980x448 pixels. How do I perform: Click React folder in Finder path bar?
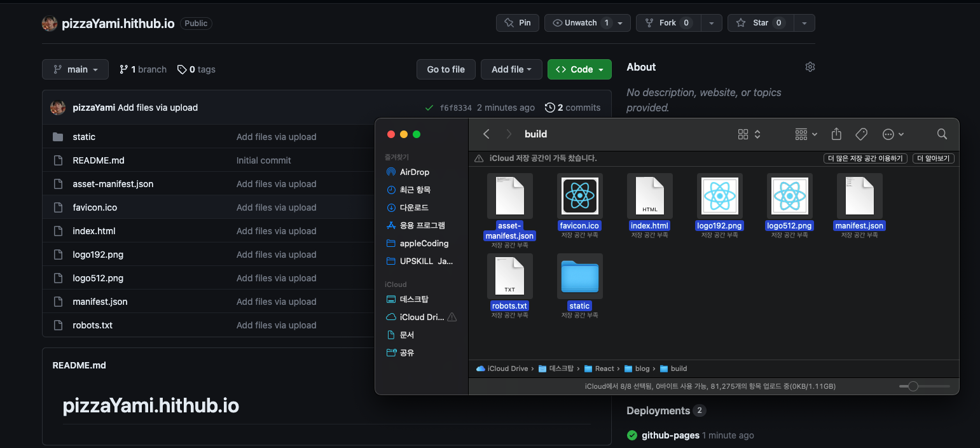pos(600,368)
